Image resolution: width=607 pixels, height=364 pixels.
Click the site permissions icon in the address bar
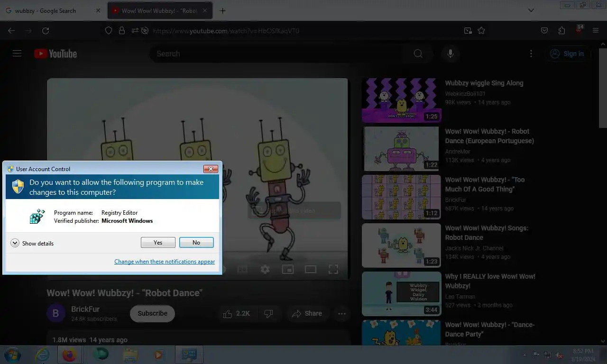pos(135,31)
